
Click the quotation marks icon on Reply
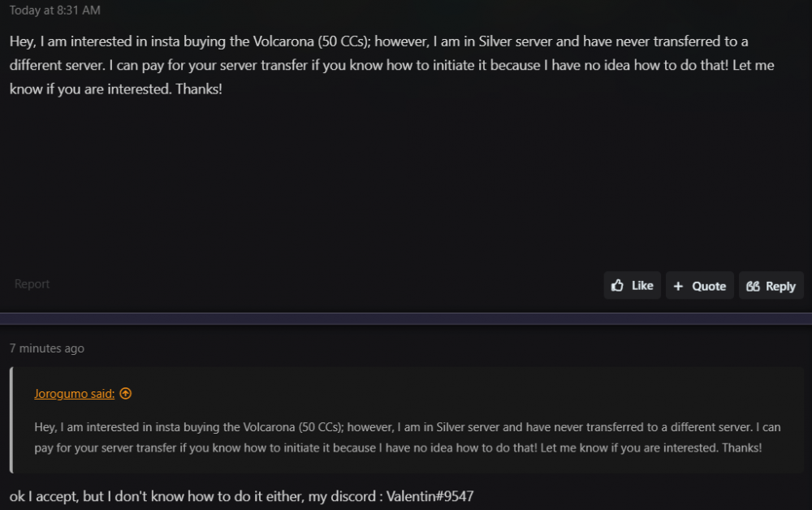coord(753,286)
